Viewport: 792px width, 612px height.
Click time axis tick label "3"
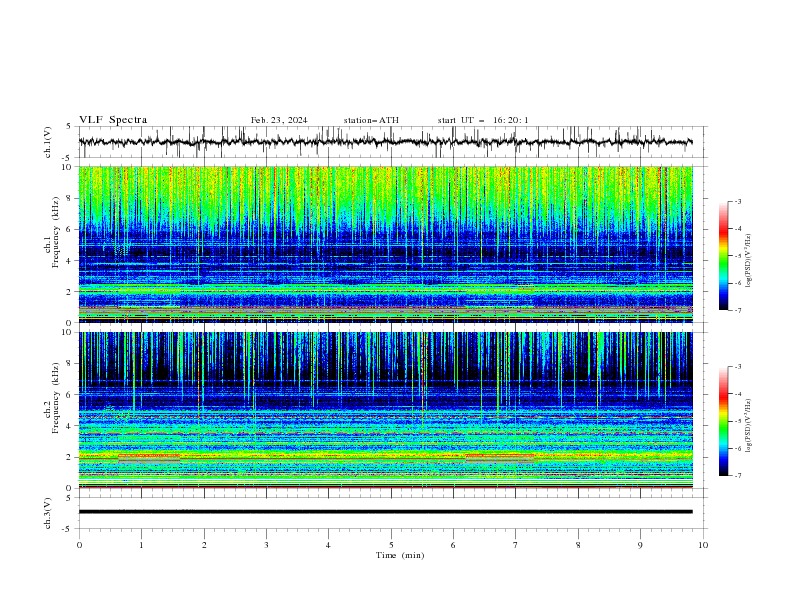[x=266, y=545]
